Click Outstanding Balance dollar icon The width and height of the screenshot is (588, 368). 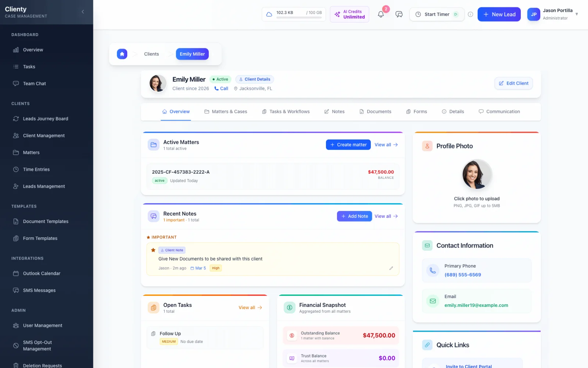tap(292, 336)
